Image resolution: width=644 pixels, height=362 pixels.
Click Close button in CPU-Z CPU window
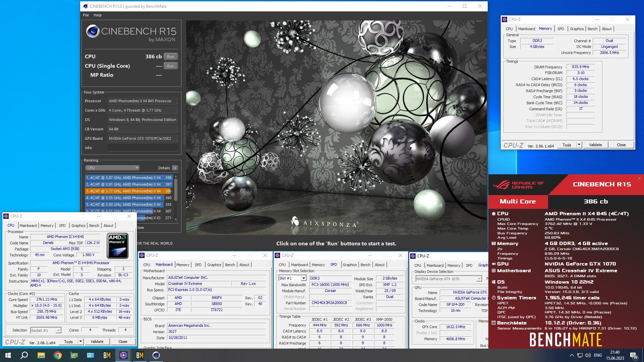[123, 342]
